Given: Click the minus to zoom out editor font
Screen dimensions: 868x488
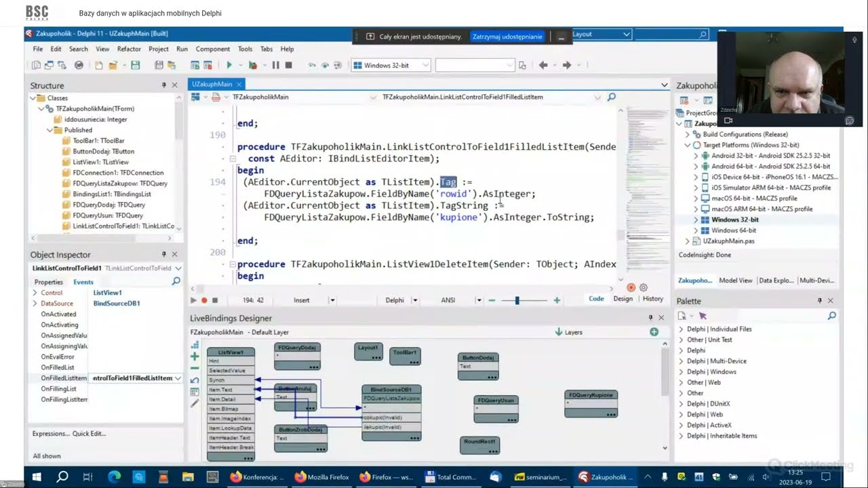Looking at the screenshot, I should click(492, 300).
